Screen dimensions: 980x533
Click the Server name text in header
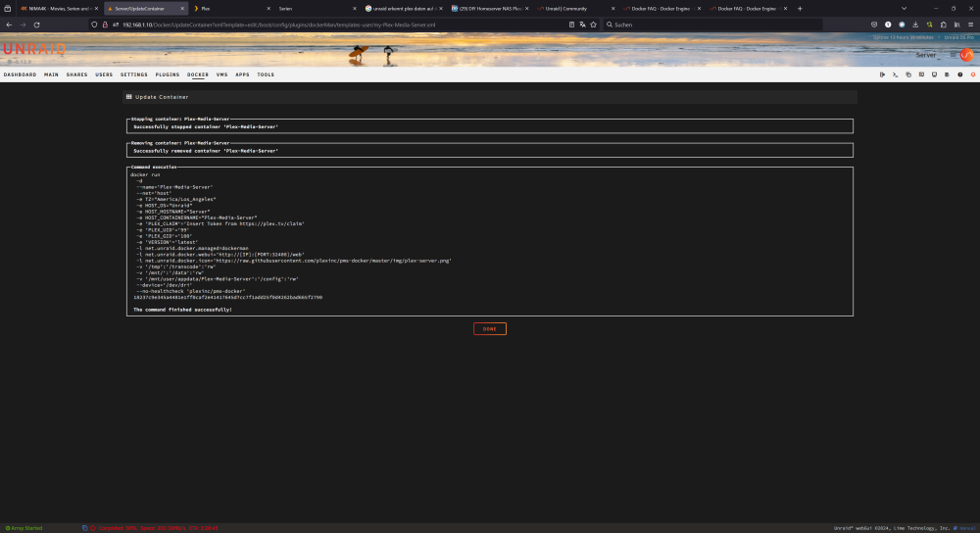926,55
